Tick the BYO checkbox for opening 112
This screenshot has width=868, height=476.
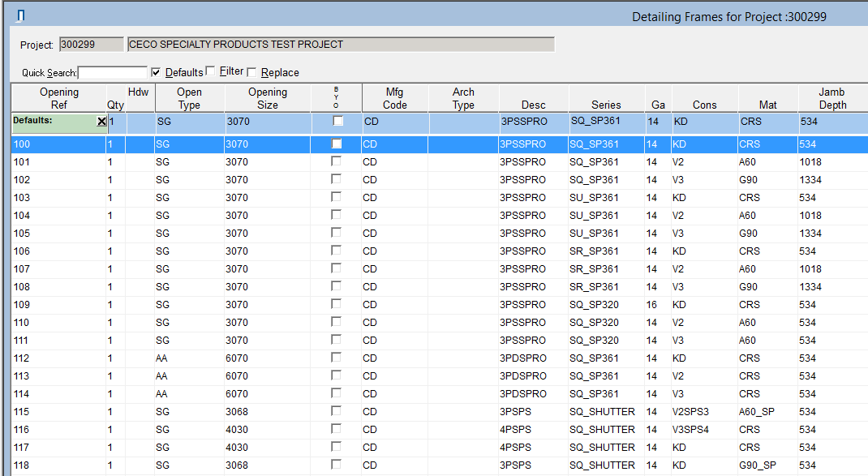pyautogui.click(x=337, y=358)
